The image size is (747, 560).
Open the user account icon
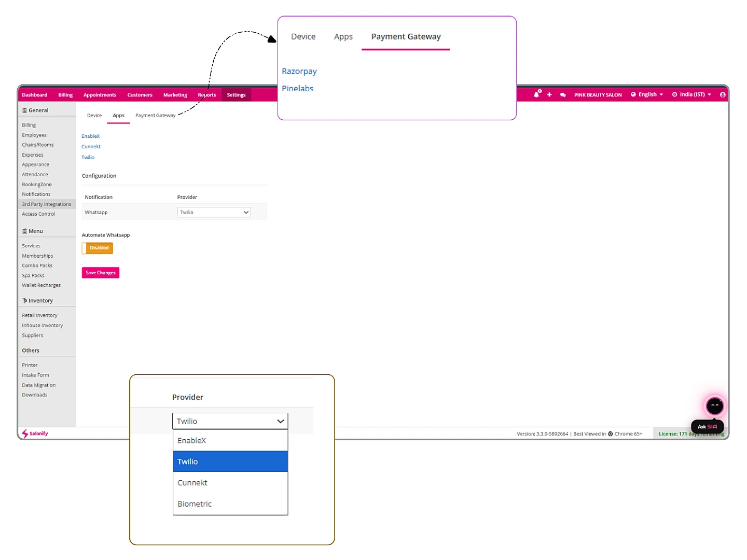coord(723,95)
